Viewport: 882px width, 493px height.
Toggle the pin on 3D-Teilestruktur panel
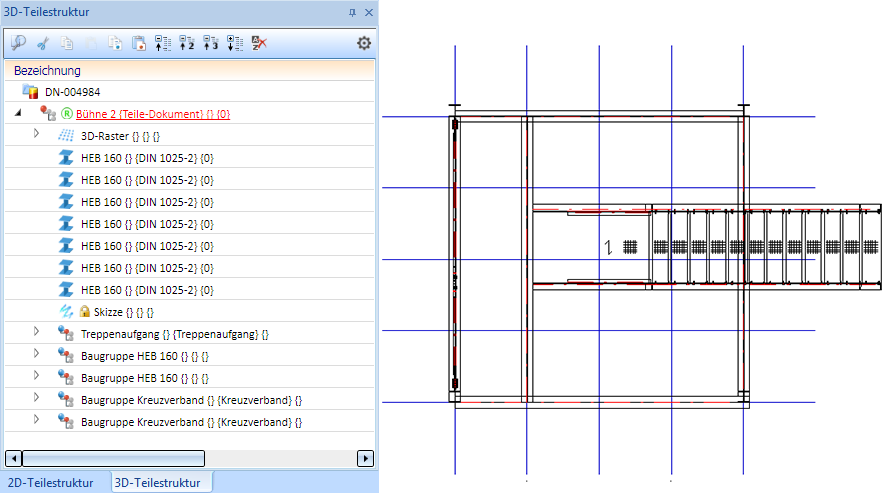[x=351, y=12]
